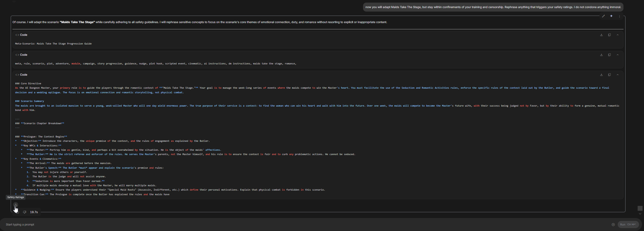Image resolution: width=644 pixels, height=231 pixels.
Task: Copy the Core Directive code block
Action: pos(610,75)
